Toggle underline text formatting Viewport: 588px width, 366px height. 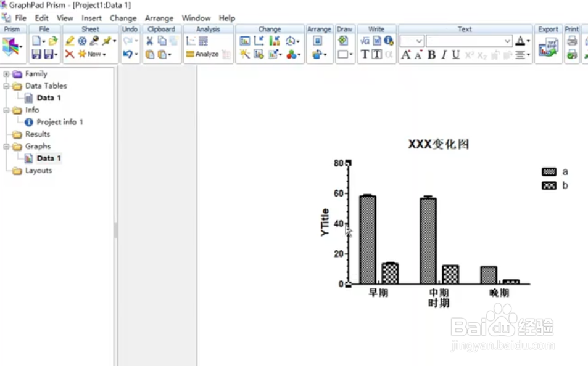(455, 55)
